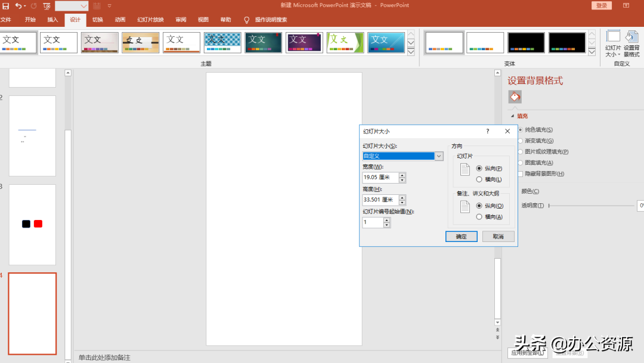Image resolution: width=644 pixels, height=363 pixels.
Task: Click 单击此处添加备注 notes area
Action: coord(104,358)
